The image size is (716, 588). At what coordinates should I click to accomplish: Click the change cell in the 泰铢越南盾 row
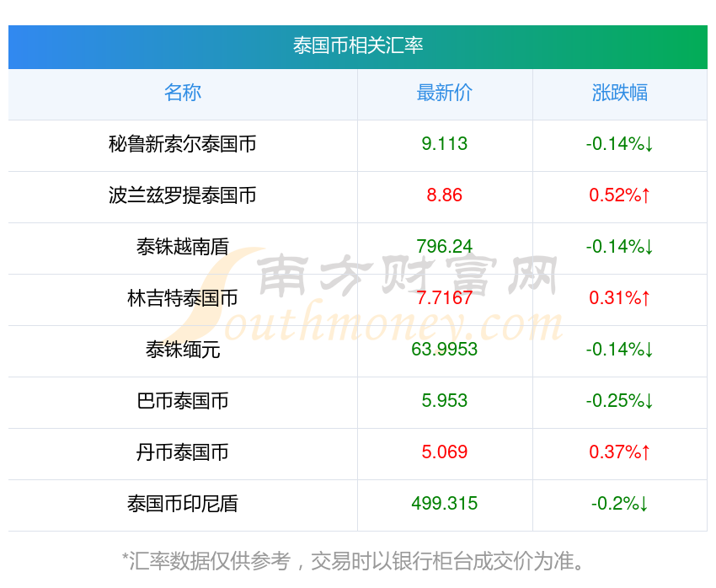(620, 247)
